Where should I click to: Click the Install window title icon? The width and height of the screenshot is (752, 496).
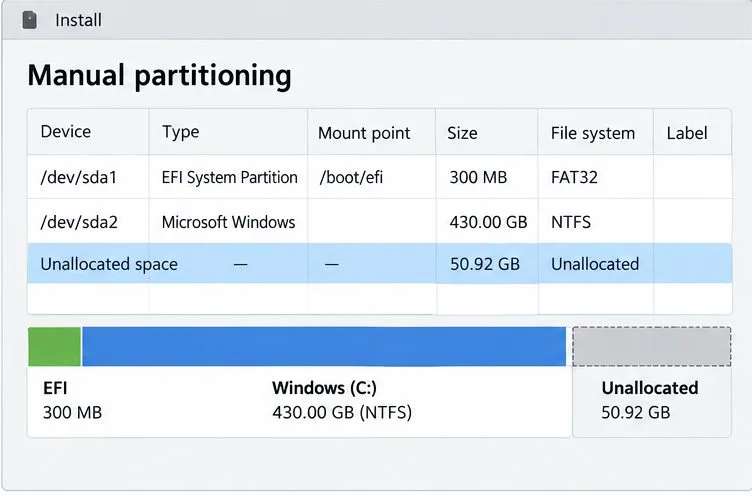click(x=30, y=20)
